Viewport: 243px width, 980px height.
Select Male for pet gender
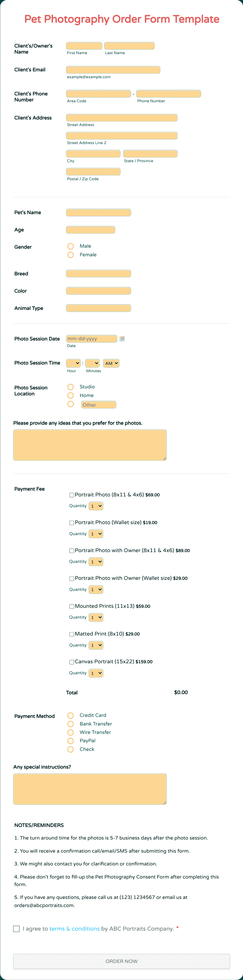(71, 246)
